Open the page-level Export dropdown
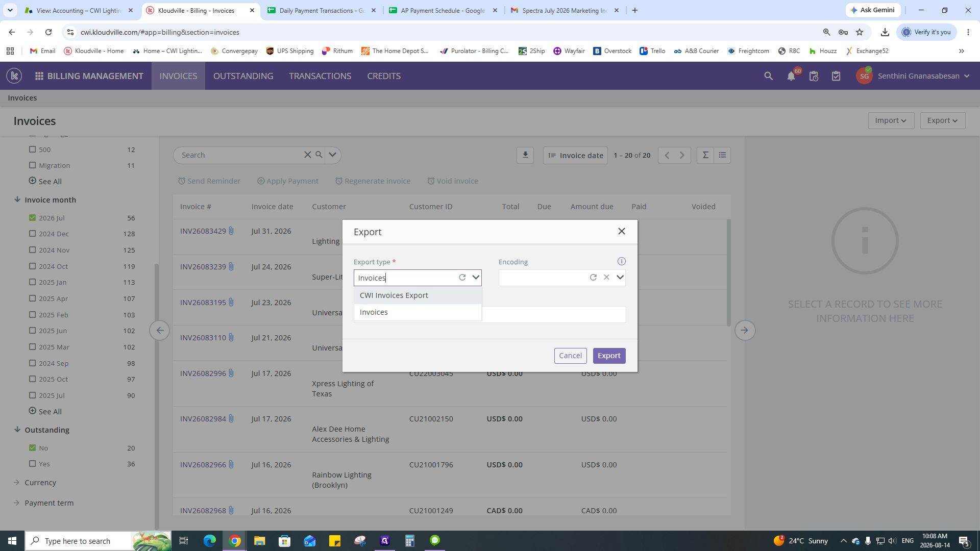The height and width of the screenshot is (551, 980). [942, 120]
